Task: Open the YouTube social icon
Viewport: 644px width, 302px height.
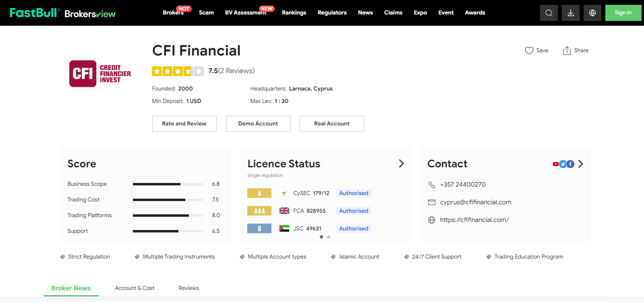Action: 556,164
